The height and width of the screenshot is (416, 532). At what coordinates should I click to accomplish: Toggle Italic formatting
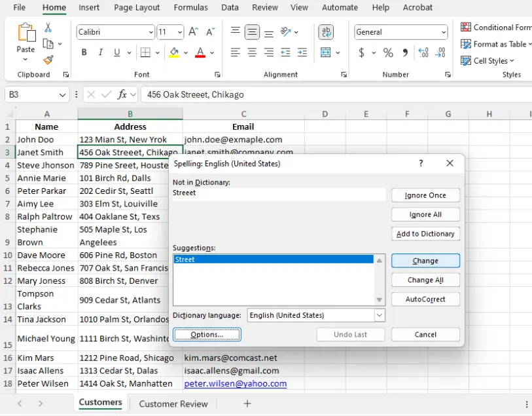(101, 52)
